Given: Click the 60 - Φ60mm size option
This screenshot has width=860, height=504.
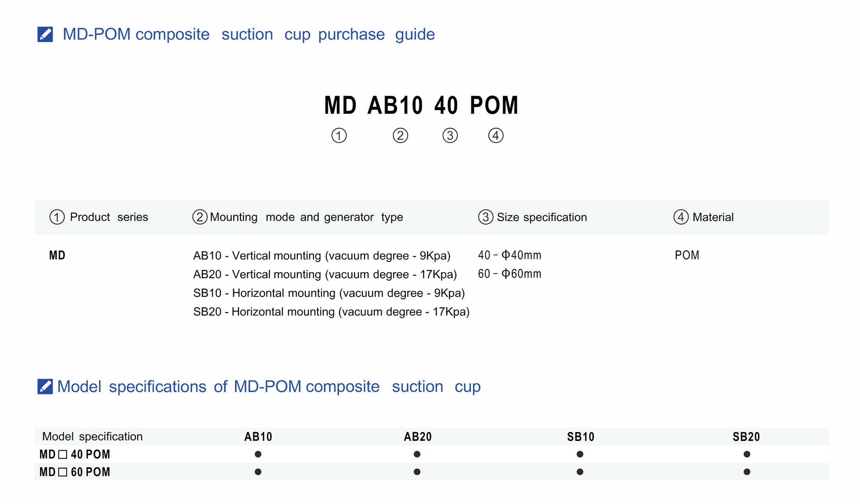Looking at the screenshot, I should click(509, 274).
